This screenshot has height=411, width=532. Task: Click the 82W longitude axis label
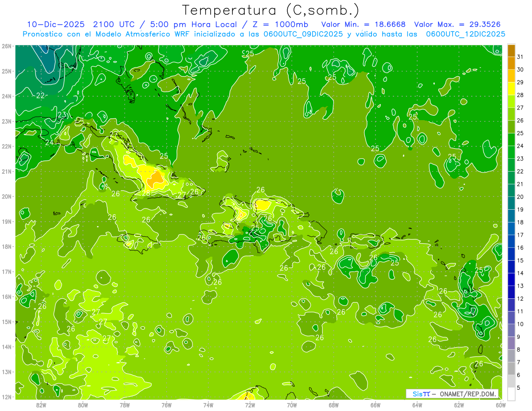(41, 405)
